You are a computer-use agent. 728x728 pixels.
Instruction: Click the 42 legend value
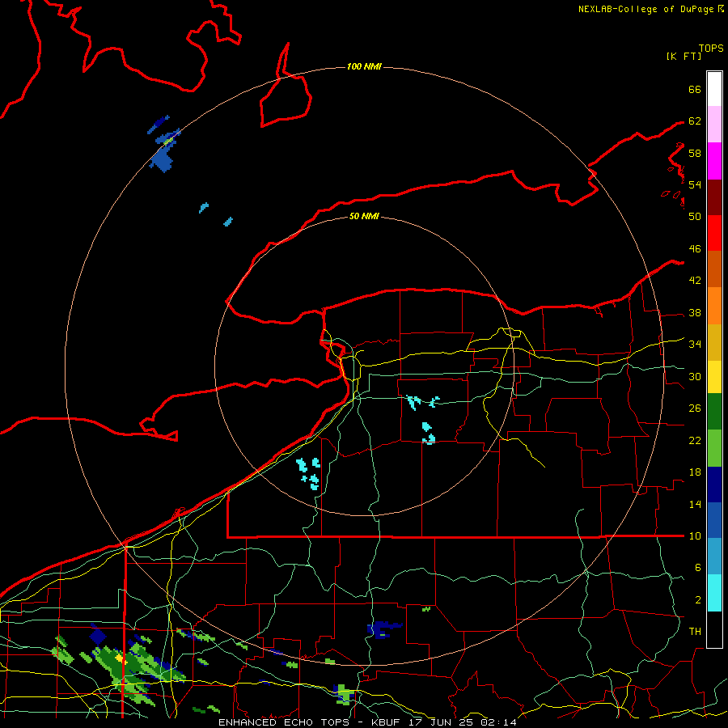pyautogui.click(x=695, y=281)
